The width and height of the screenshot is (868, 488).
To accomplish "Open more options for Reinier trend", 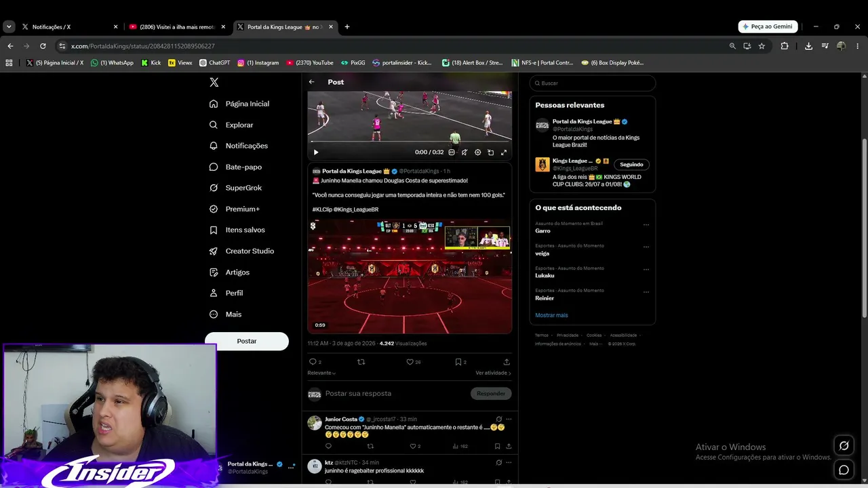I will (x=646, y=291).
